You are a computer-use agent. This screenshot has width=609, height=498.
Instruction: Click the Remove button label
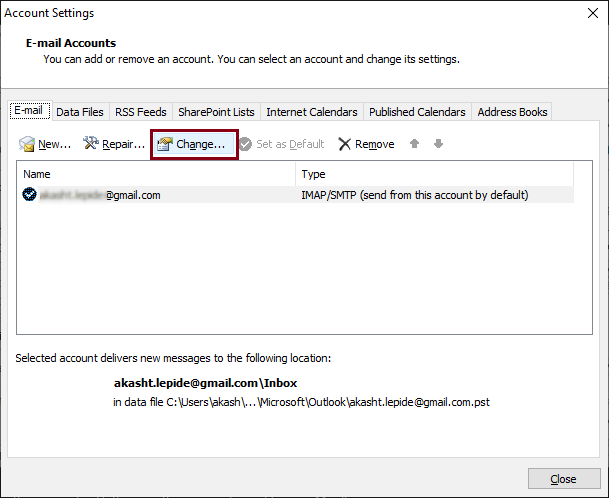tap(374, 144)
